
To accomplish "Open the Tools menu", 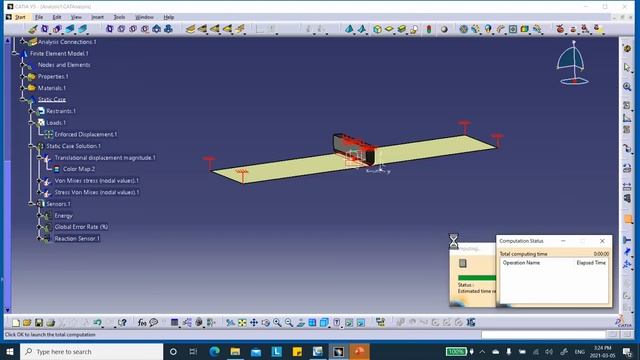I will 119,17.
